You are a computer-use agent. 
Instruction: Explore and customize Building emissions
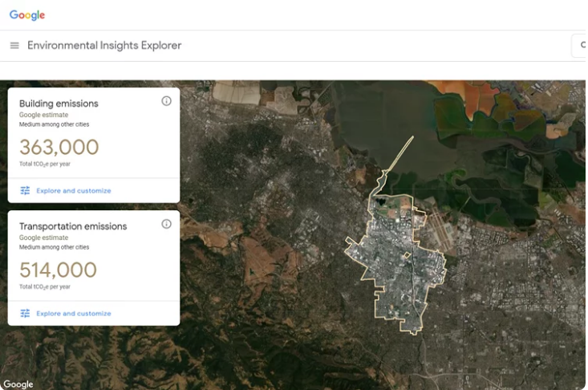click(x=74, y=190)
